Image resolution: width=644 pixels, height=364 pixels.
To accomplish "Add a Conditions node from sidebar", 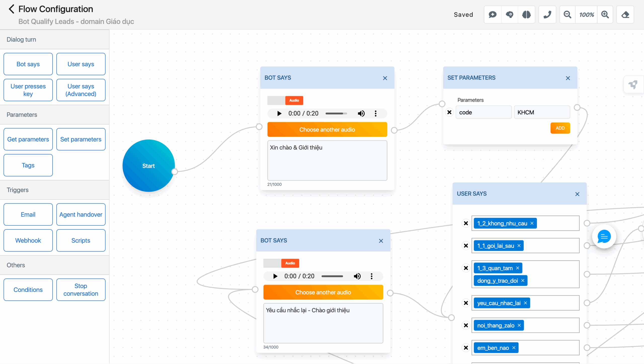I will (28, 290).
